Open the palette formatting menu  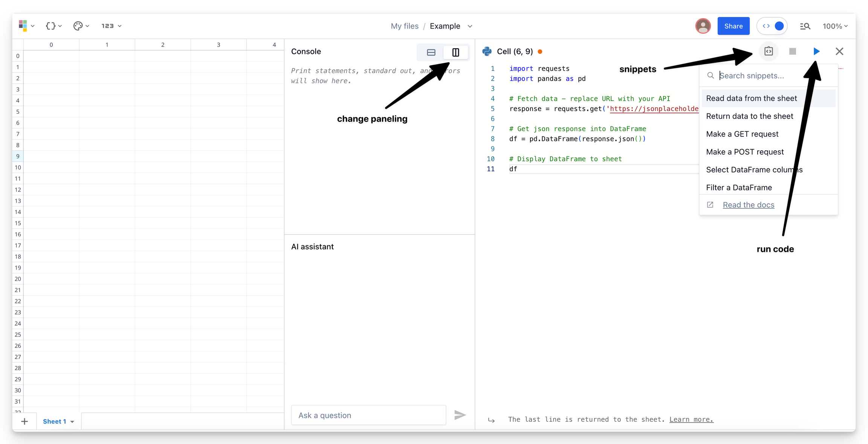coord(81,26)
